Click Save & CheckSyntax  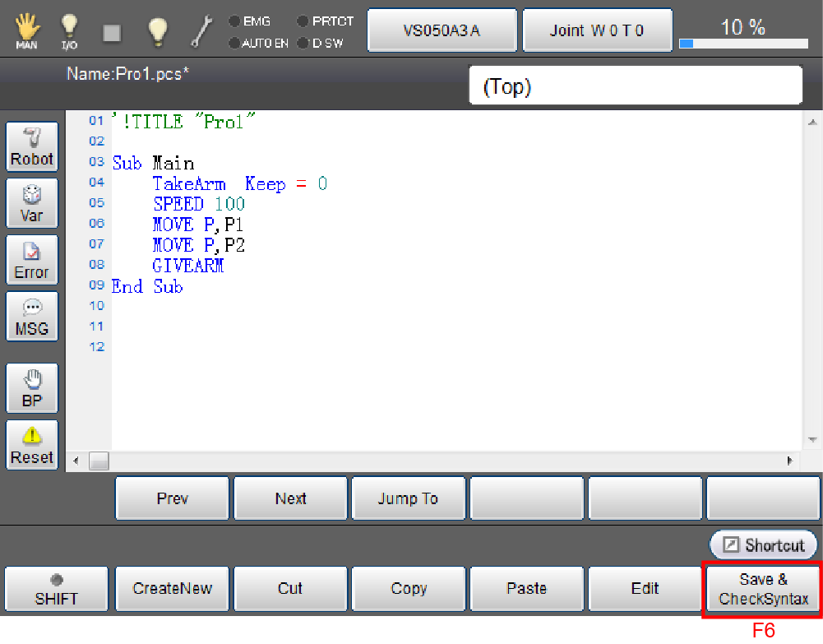763,589
